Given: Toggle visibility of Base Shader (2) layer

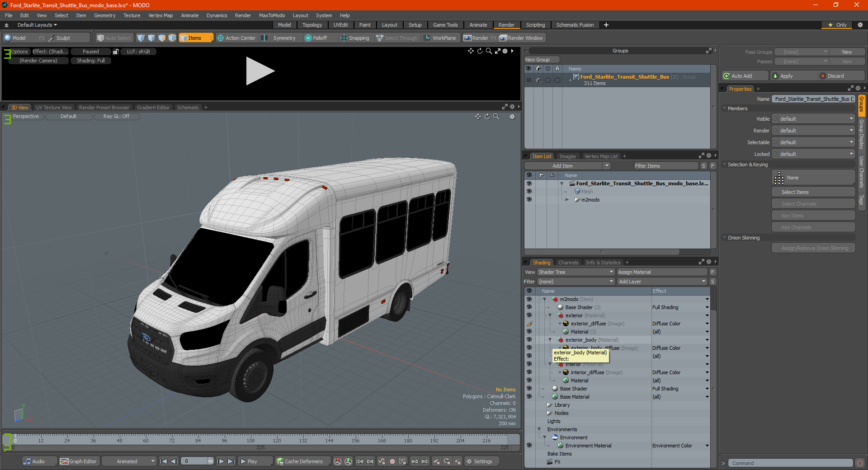Looking at the screenshot, I should 529,307.
